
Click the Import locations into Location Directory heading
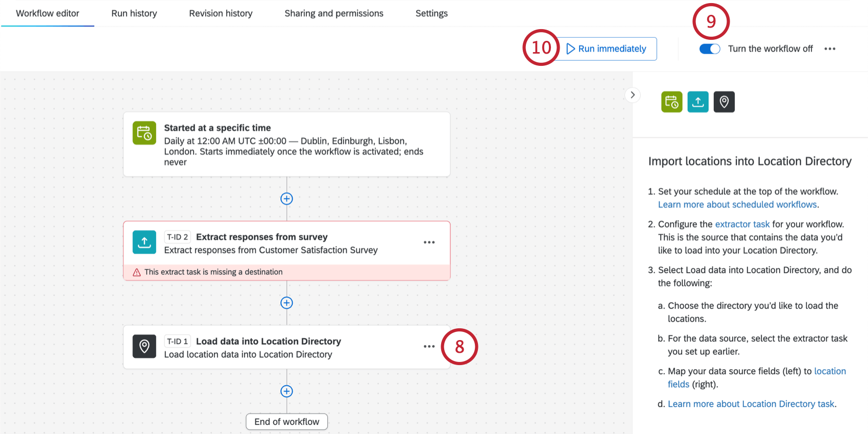point(750,161)
